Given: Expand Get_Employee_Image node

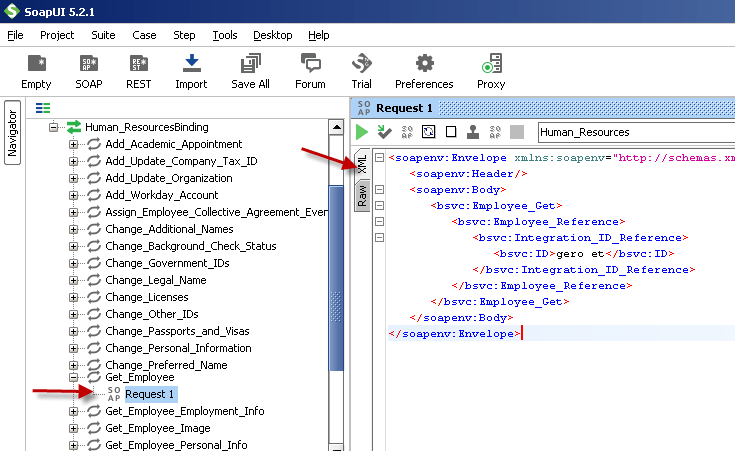Looking at the screenshot, I should pos(74,428).
